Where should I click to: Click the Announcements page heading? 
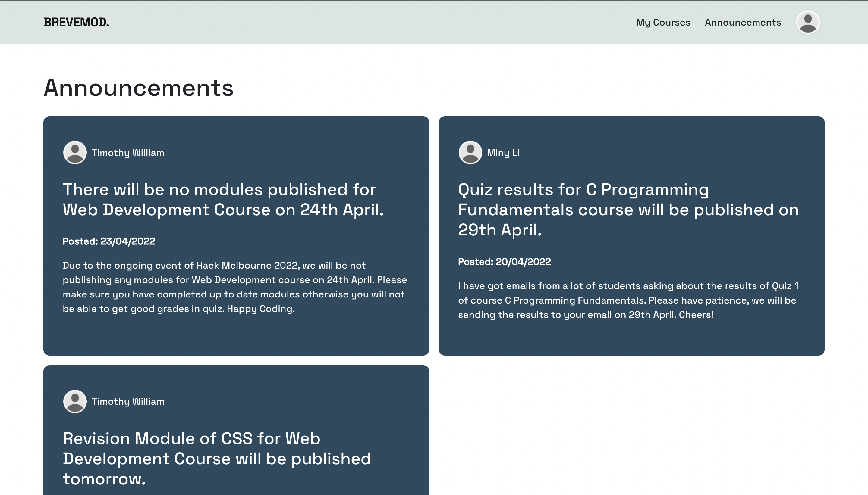(x=138, y=88)
